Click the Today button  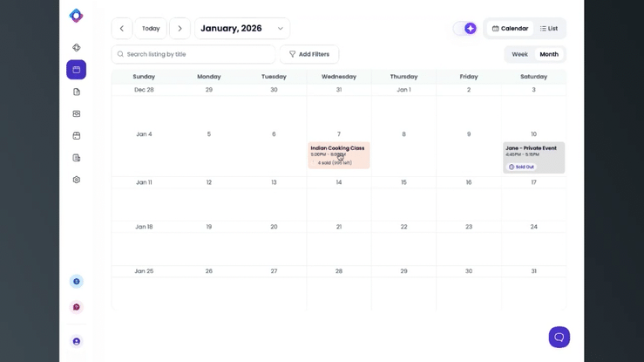[x=151, y=29]
